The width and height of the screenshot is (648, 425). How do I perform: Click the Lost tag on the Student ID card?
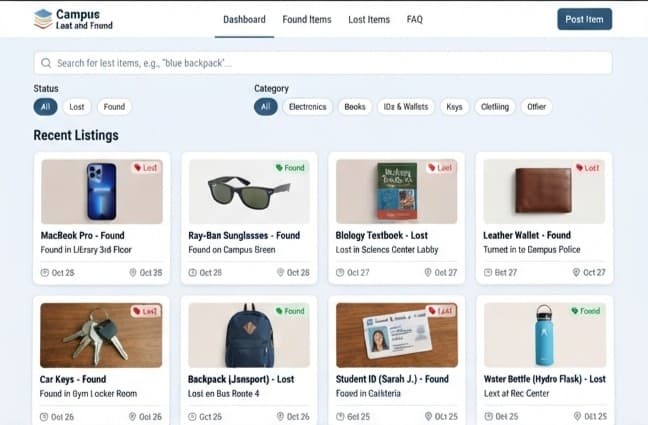point(440,311)
